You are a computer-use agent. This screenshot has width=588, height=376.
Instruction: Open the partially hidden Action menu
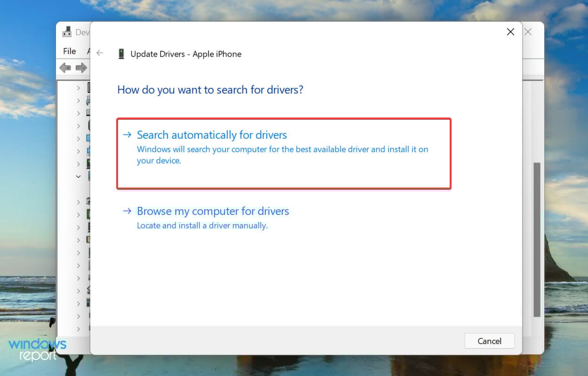coord(88,51)
